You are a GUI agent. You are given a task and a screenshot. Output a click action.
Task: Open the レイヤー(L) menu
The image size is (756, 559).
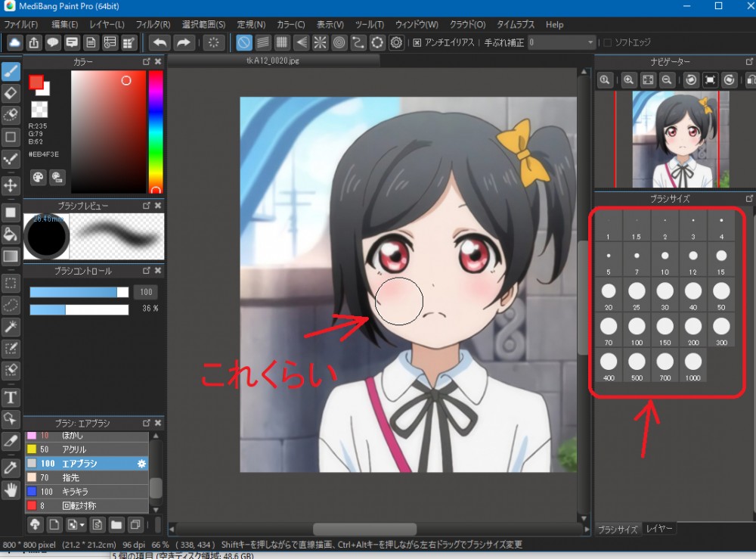click(x=107, y=25)
